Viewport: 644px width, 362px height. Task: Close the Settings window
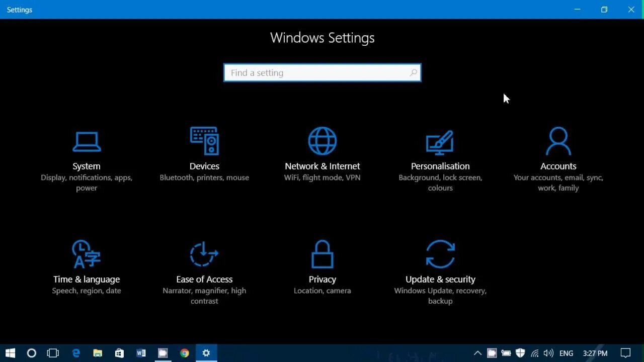click(631, 10)
